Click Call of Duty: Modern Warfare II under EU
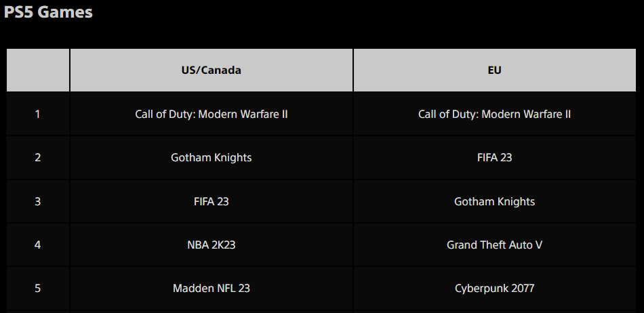This screenshot has height=313, width=644. pos(494,114)
